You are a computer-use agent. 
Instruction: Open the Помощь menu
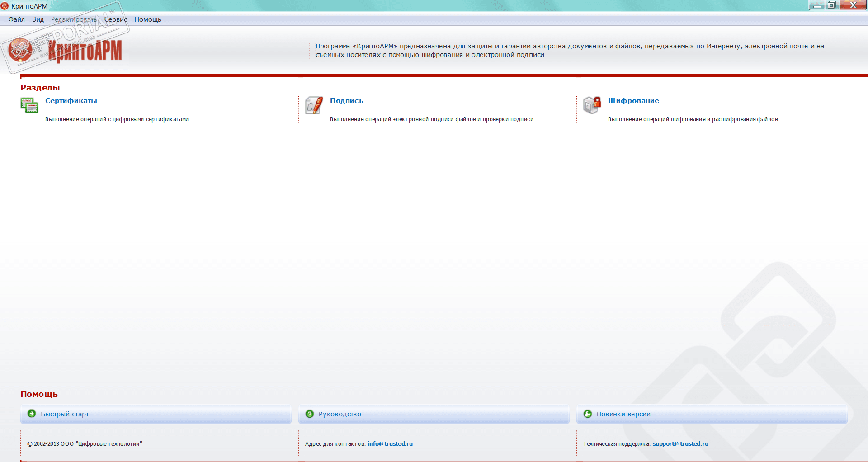[148, 19]
